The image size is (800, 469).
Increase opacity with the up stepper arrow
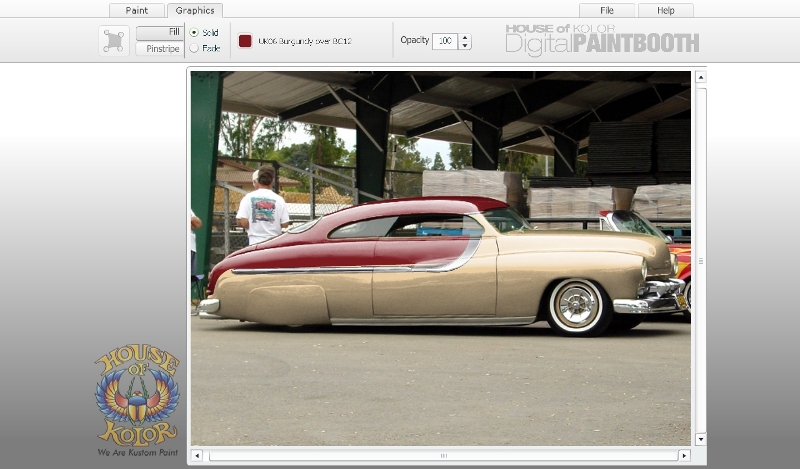point(465,37)
